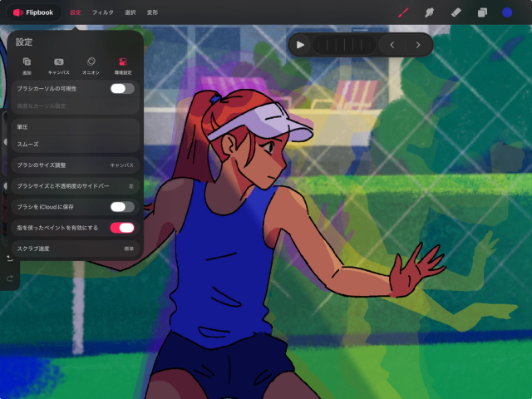This screenshot has height=399, width=532.
Task: Switch to the オニオン tab
Action: coord(91,66)
